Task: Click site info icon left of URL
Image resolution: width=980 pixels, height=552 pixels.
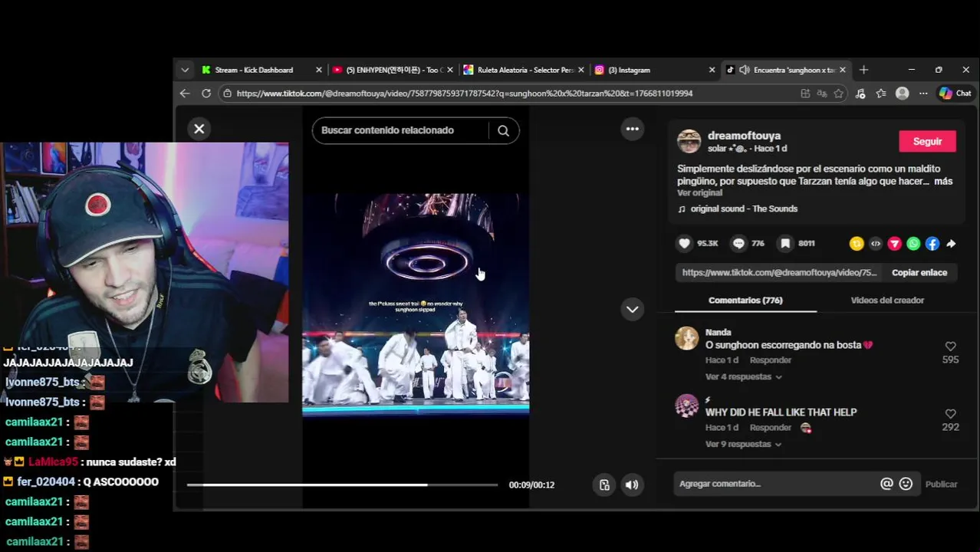Action: click(x=227, y=94)
